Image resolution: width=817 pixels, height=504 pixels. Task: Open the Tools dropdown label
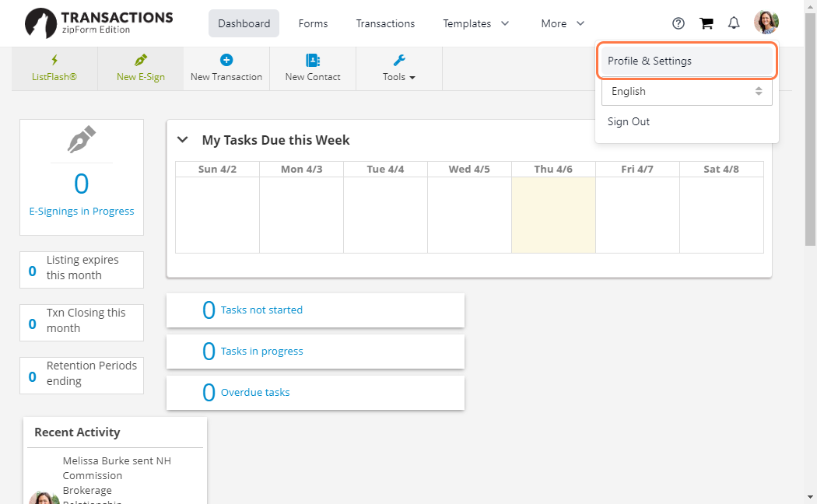tap(398, 77)
